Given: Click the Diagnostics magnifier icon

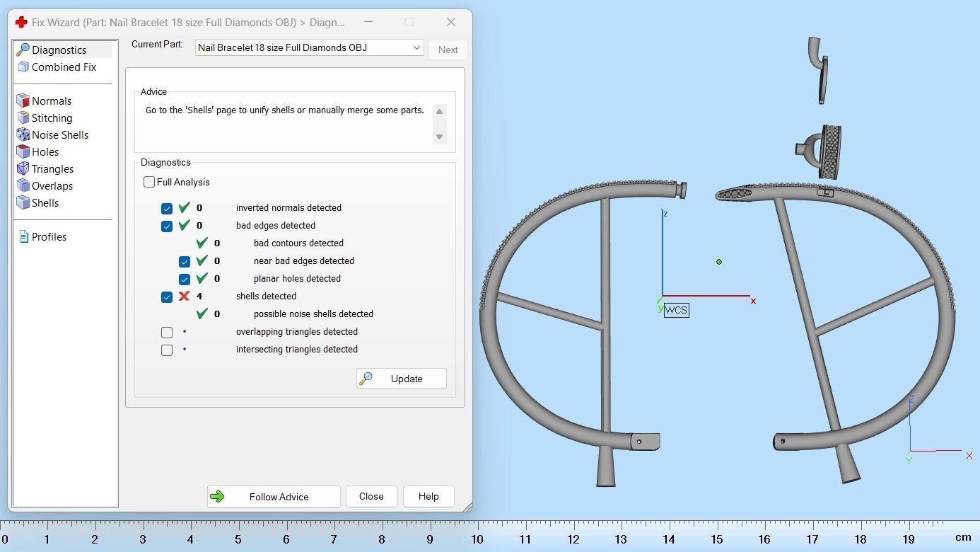Looking at the screenshot, I should click(23, 50).
